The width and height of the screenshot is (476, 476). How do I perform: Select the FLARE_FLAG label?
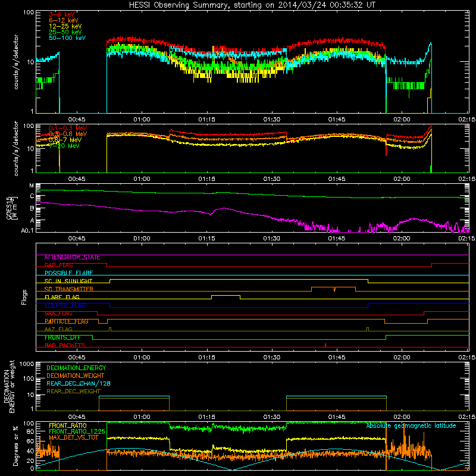tap(62, 297)
